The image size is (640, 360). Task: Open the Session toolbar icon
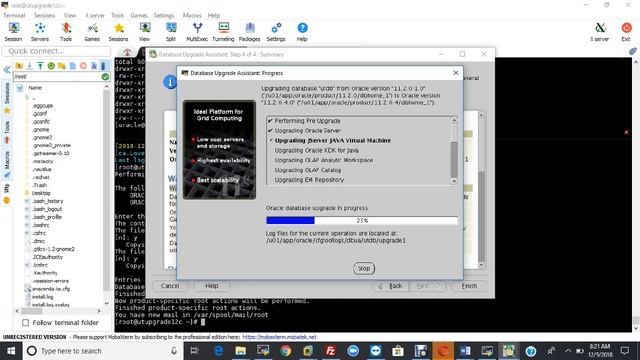(x=13, y=32)
